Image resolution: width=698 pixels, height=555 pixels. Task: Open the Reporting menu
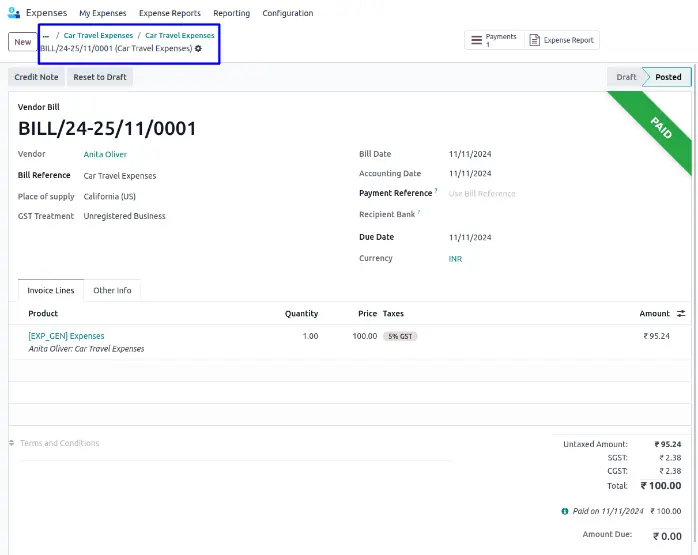231,13
